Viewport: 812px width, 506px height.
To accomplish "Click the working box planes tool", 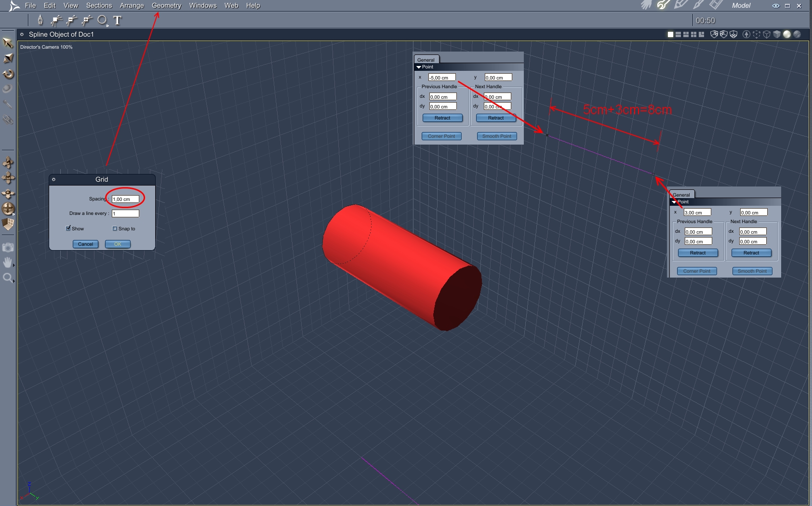I will (8, 224).
